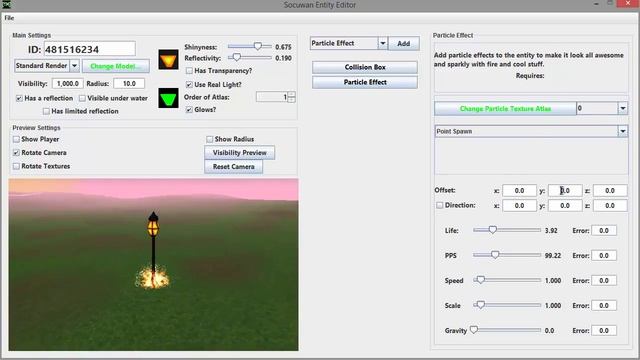Screen dimensions: 640x360
Task: Click the Offset x field
Action: (519, 191)
